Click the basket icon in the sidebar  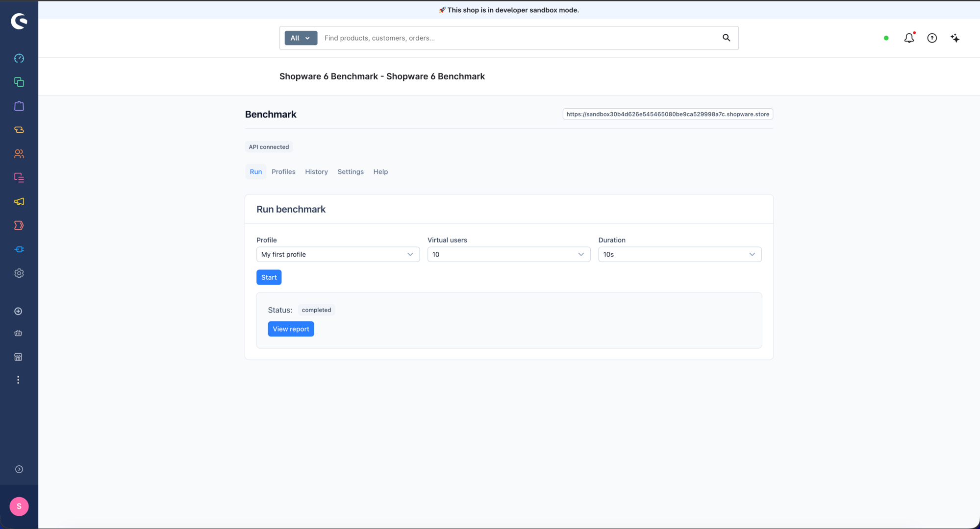click(x=18, y=333)
